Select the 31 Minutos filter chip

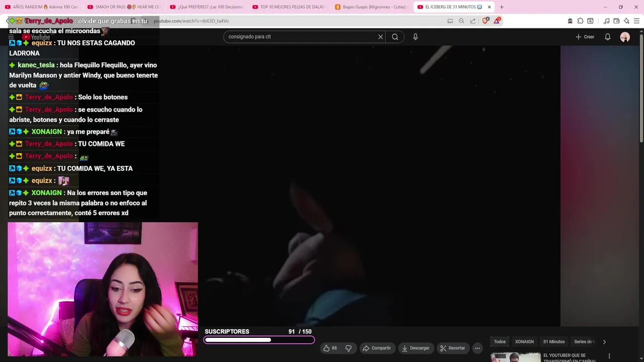tap(554, 342)
